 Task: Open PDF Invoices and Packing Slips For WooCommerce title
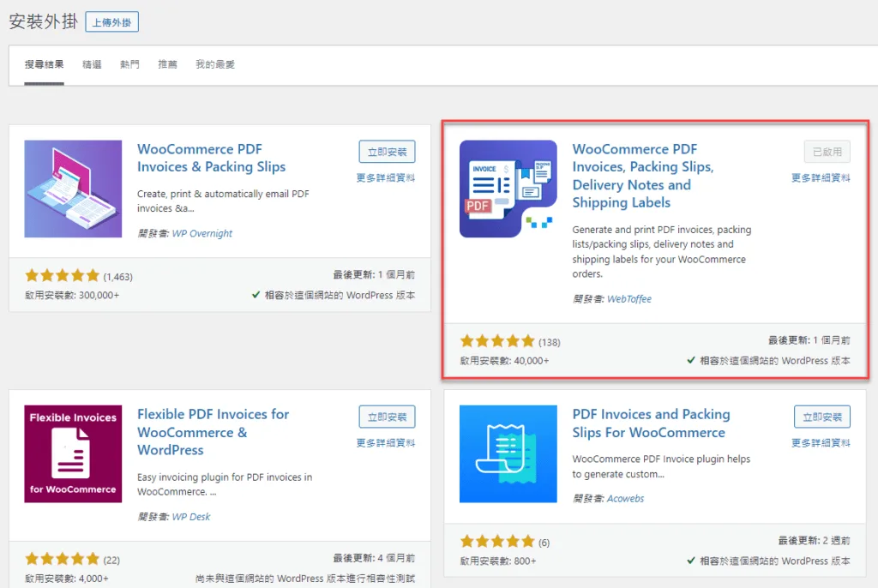click(x=652, y=423)
